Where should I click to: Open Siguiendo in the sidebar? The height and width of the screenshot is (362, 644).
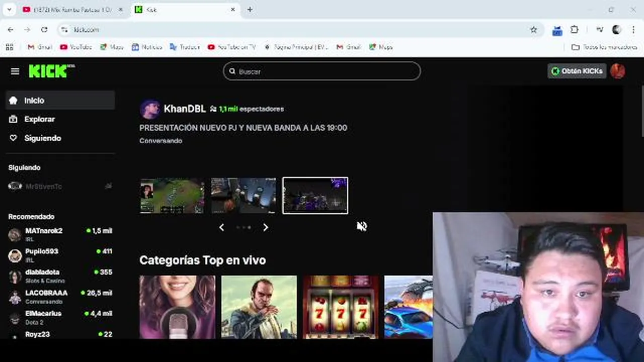coord(60,138)
